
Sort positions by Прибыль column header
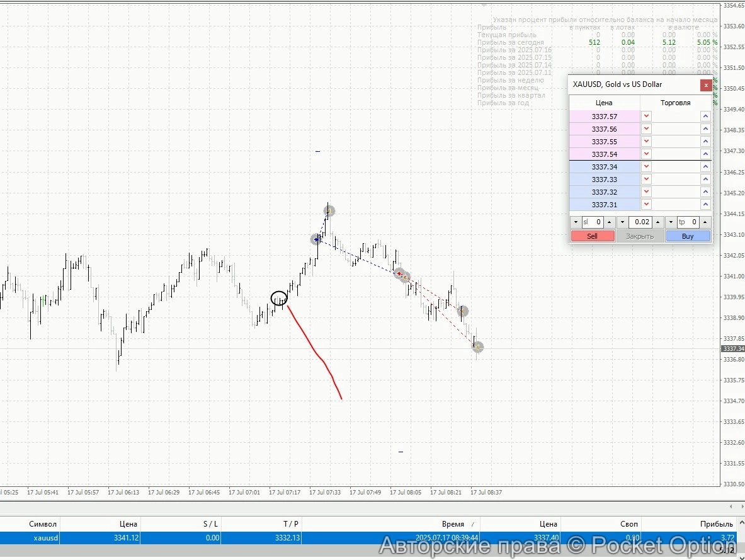[716, 524]
